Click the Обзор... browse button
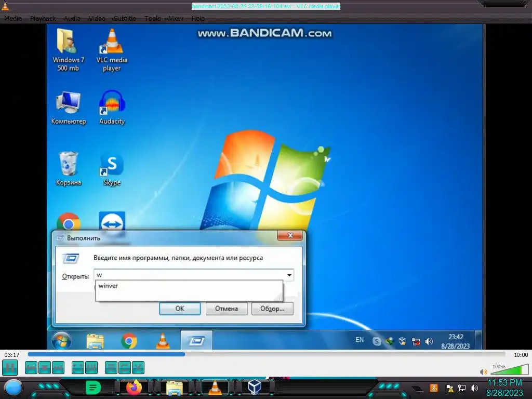The image size is (532, 399). point(272,309)
